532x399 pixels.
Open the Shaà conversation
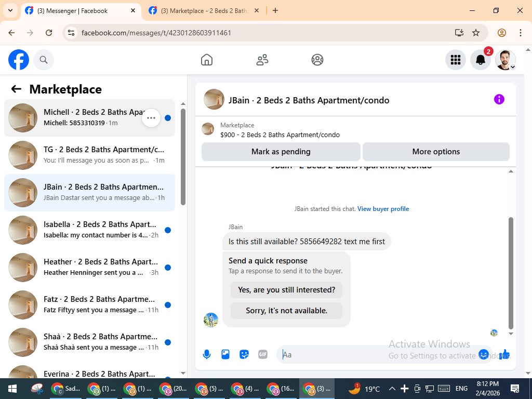coord(89,342)
